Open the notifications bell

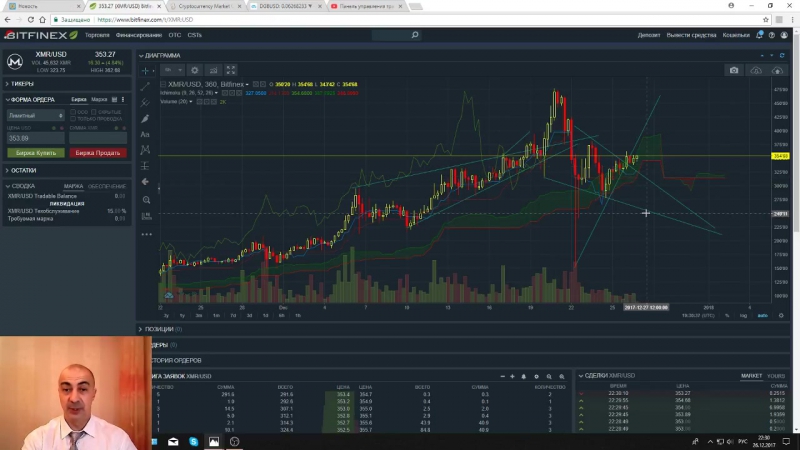pyautogui.click(x=759, y=35)
